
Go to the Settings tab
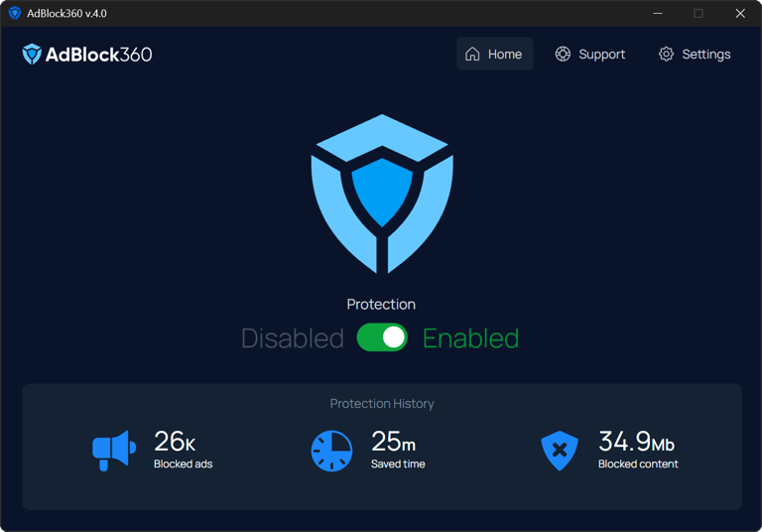point(695,55)
